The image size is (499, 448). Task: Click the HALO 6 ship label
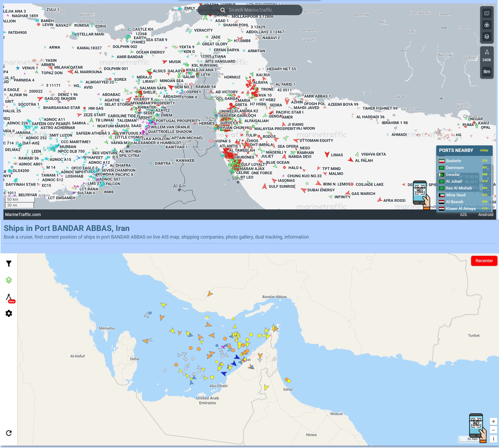pyautogui.click(x=295, y=168)
